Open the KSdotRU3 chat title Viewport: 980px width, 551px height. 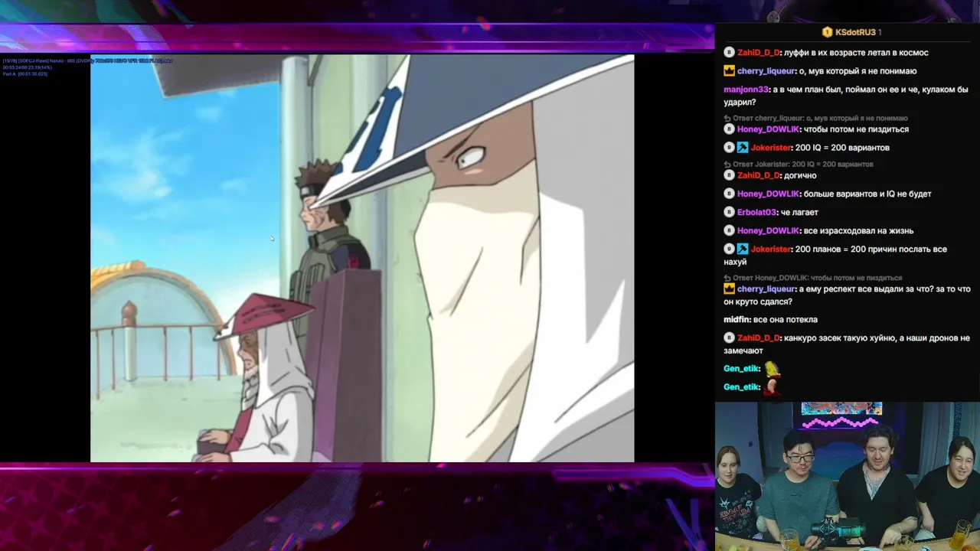coord(856,32)
